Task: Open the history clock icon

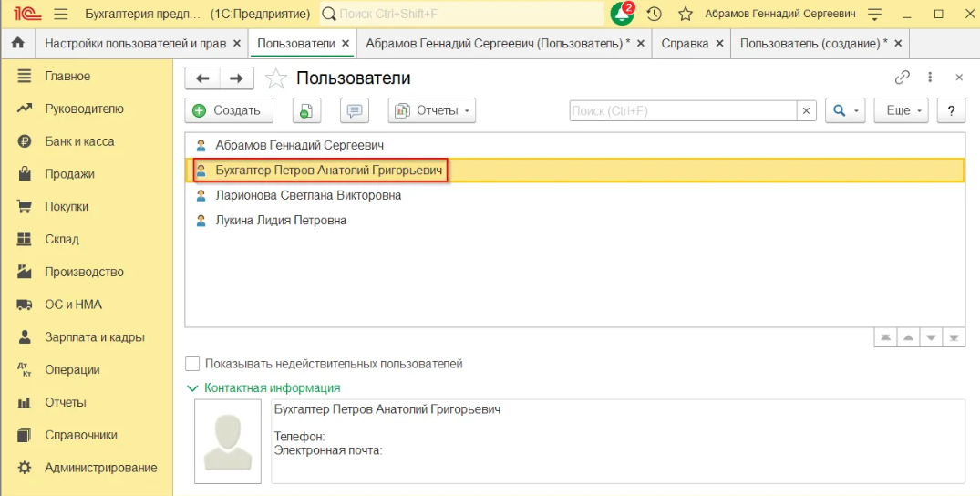Action: [x=654, y=15]
